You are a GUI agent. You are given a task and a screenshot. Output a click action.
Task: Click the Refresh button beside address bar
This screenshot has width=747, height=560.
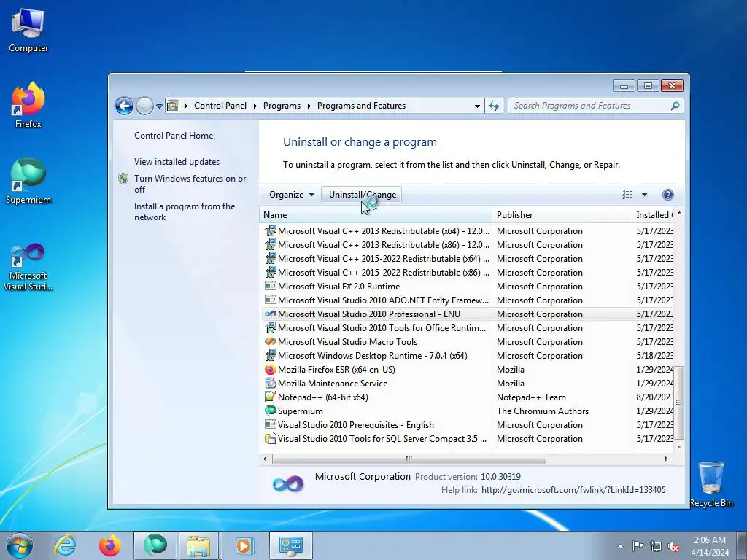[x=494, y=106]
